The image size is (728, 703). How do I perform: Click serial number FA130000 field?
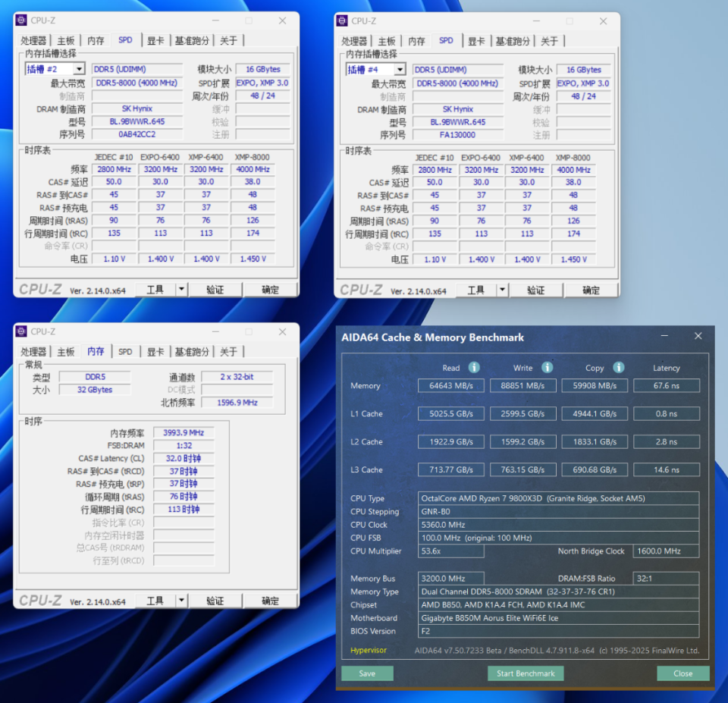tap(458, 135)
